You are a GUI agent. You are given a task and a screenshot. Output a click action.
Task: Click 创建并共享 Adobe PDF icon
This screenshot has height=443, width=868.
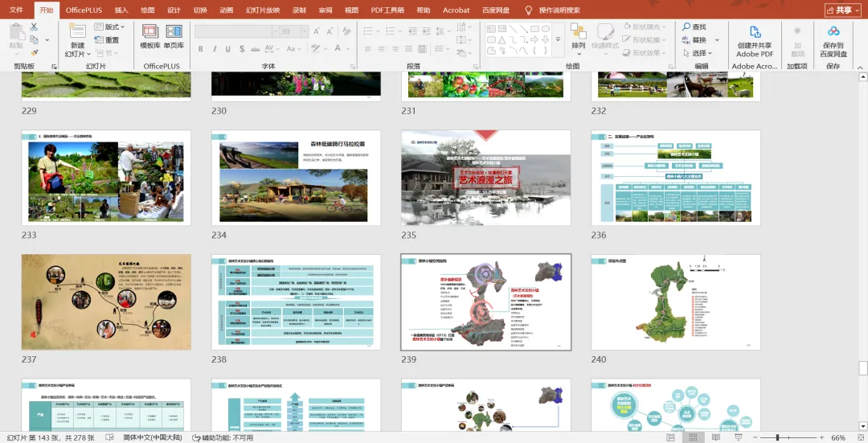click(755, 31)
